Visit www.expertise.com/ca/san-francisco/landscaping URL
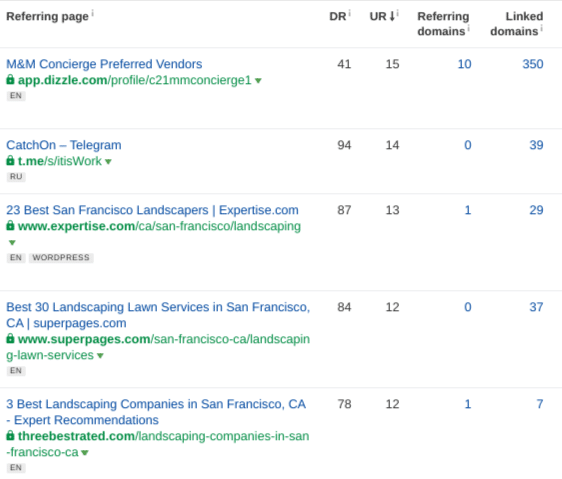This screenshot has height=479, width=562. point(159,226)
